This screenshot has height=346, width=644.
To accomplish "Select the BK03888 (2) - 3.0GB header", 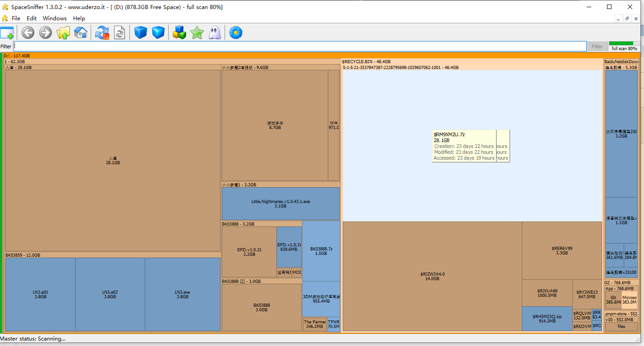I will 262,281.
